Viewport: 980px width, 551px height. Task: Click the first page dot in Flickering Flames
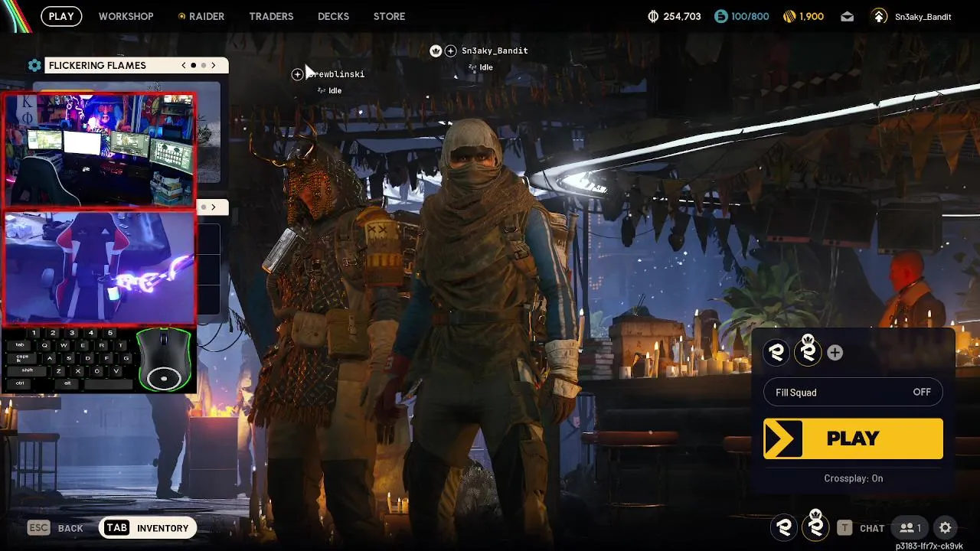point(194,66)
